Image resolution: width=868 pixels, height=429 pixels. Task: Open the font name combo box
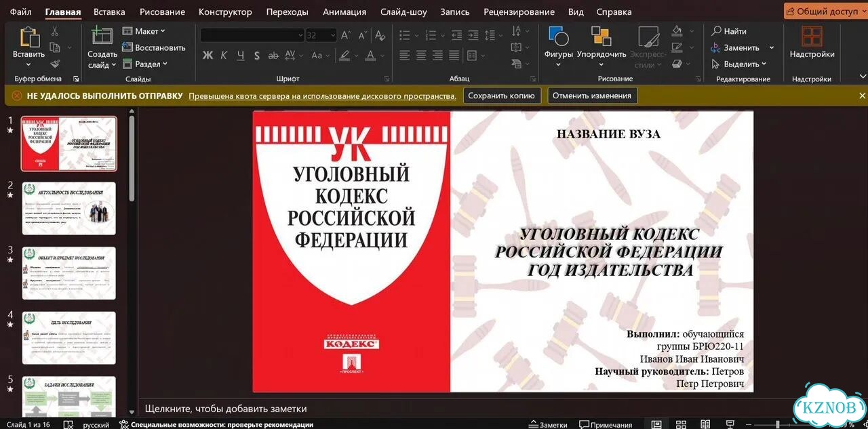(252, 35)
